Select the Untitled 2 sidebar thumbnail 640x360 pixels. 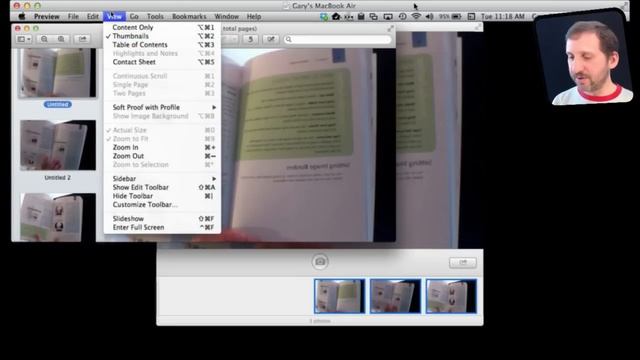coord(58,145)
